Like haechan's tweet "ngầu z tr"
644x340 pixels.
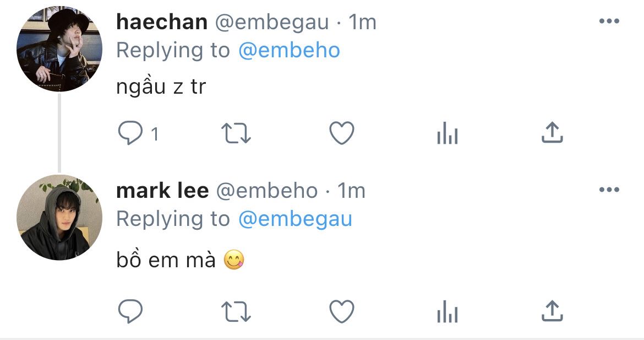click(341, 133)
